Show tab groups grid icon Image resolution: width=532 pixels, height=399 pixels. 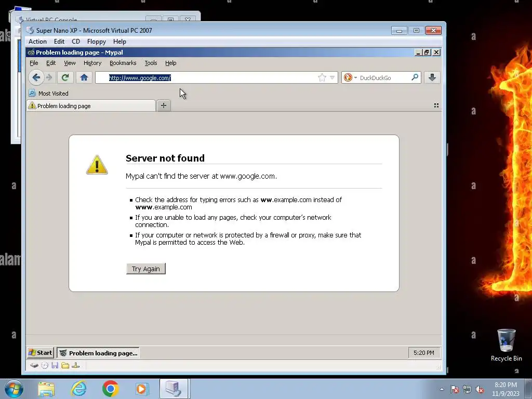pos(436,105)
